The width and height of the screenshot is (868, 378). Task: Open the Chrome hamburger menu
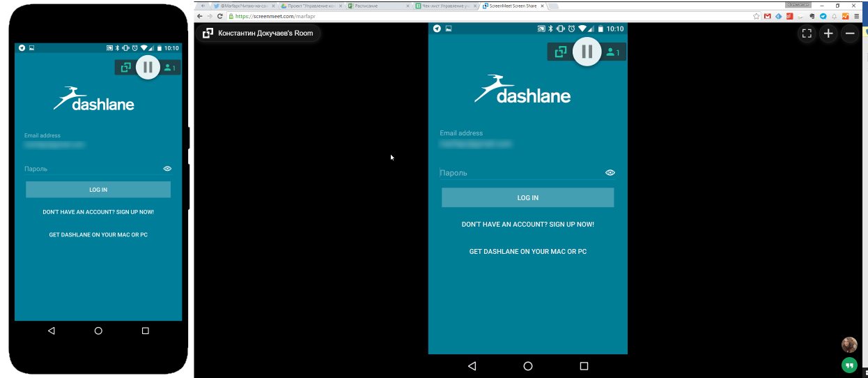856,16
